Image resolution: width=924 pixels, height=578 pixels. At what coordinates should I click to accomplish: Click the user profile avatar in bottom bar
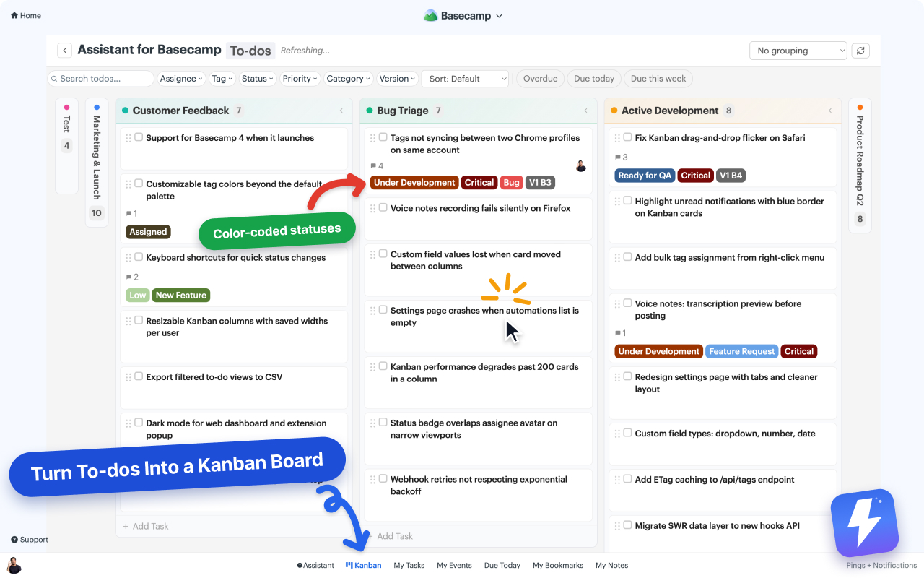coord(14,565)
